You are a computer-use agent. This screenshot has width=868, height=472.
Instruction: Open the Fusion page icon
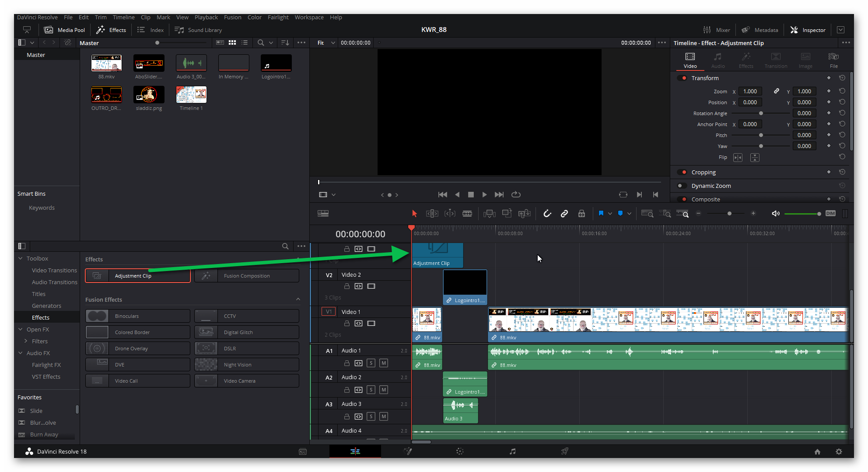(x=407, y=451)
